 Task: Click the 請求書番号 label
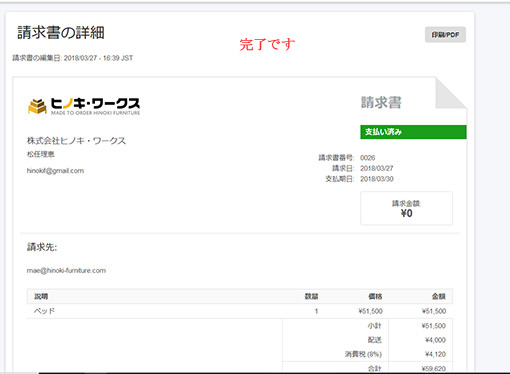click(x=336, y=158)
